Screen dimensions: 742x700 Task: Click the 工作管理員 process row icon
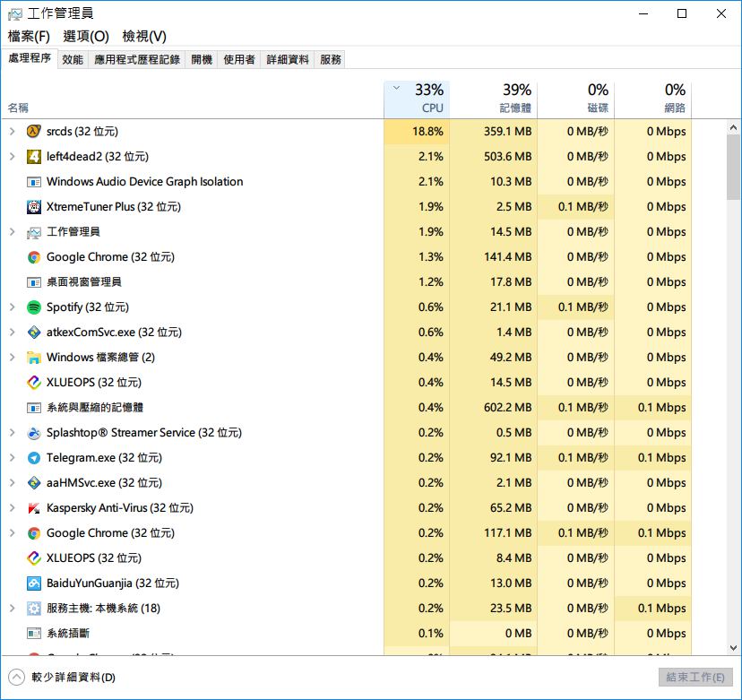click(33, 232)
